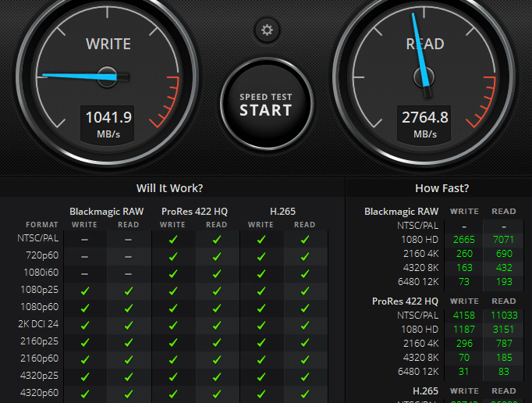Select the Blackmagic RAW write dash for NTSC/PAL
Viewport: 532px width, 403px height.
[84, 240]
